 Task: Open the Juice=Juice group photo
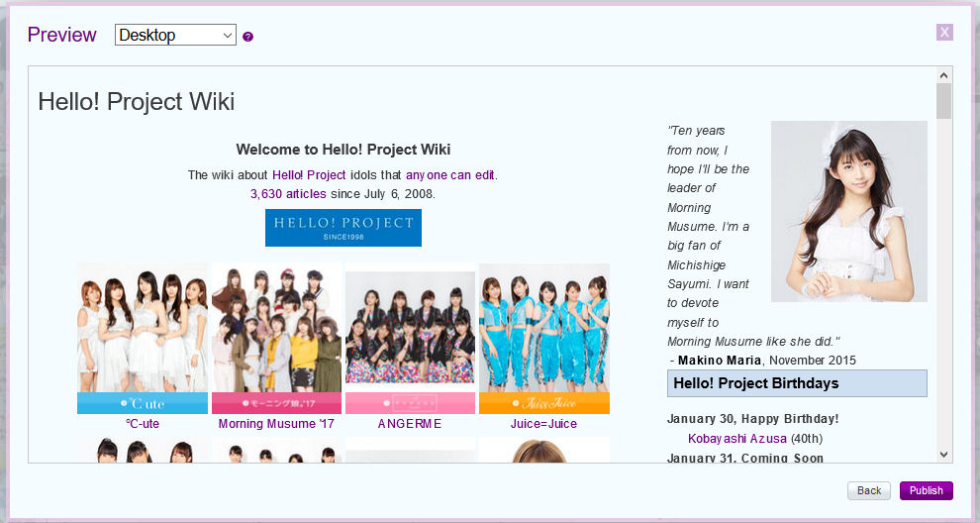click(x=543, y=339)
